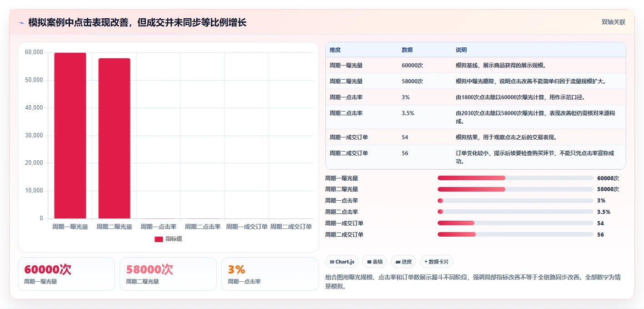Click the x-axis label 周期一成交订单
Screen dimensions: 644x309
[247, 227]
